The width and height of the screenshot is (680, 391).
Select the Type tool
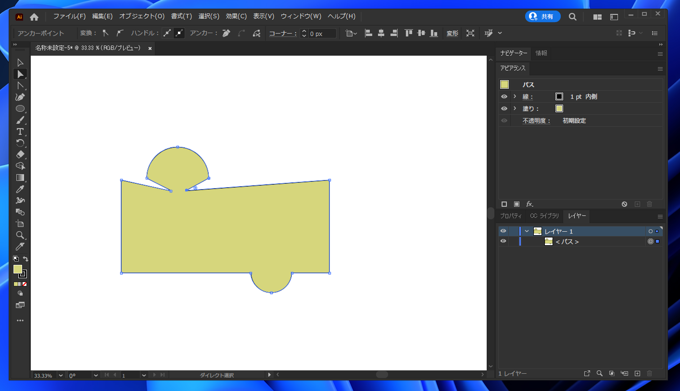tap(20, 131)
